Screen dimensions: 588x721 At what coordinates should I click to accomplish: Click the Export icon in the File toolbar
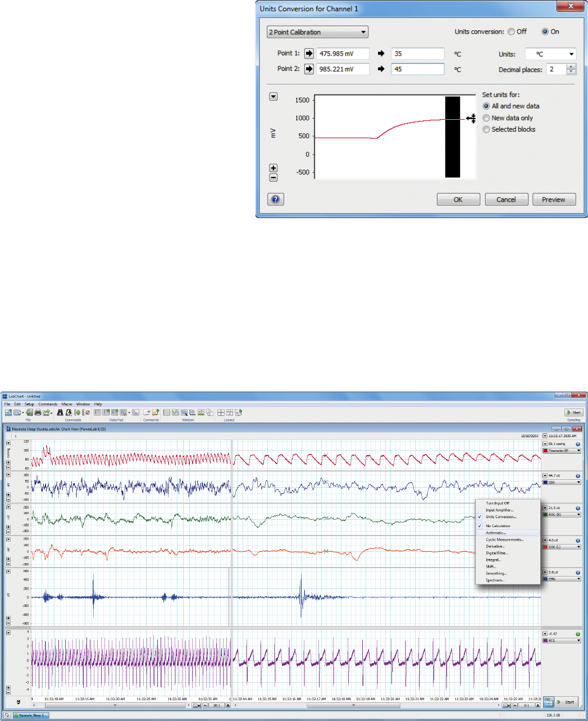click(x=47, y=412)
